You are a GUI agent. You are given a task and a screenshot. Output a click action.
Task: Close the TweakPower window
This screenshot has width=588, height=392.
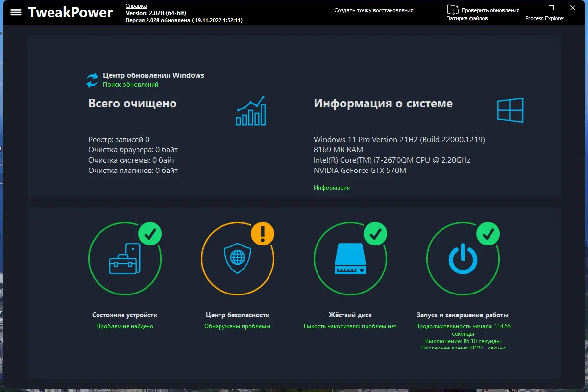(x=574, y=8)
